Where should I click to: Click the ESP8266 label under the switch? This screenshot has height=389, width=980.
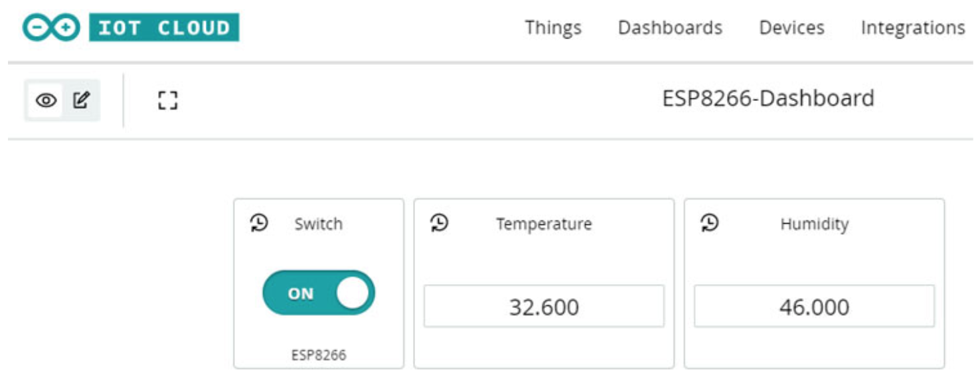tap(319, 355)
